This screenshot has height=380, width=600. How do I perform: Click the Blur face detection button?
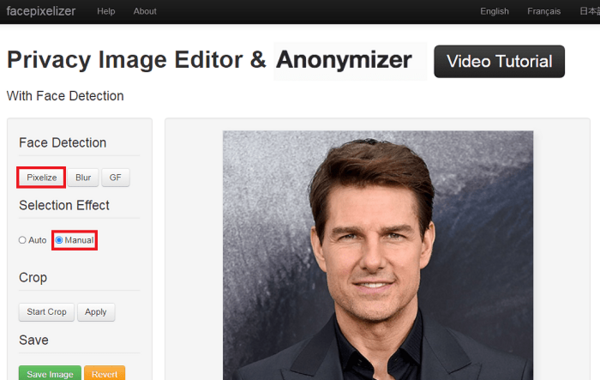click(83, 178)
